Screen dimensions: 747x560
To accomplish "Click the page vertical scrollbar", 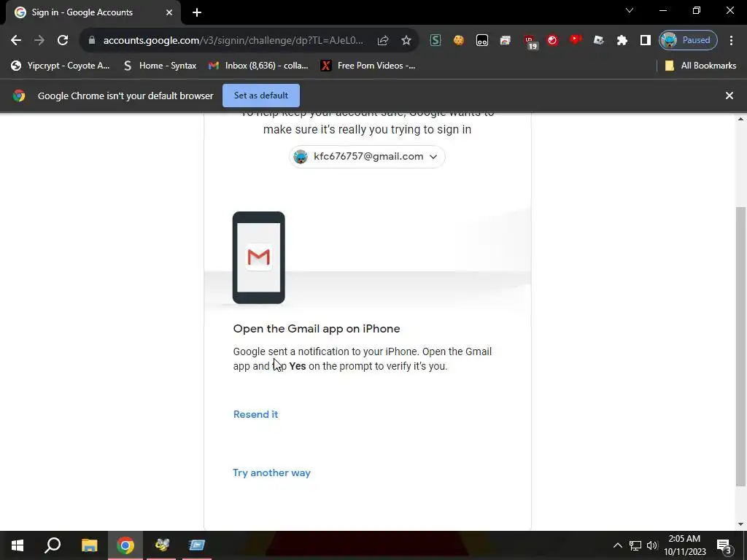I will [x=740, y=346].
